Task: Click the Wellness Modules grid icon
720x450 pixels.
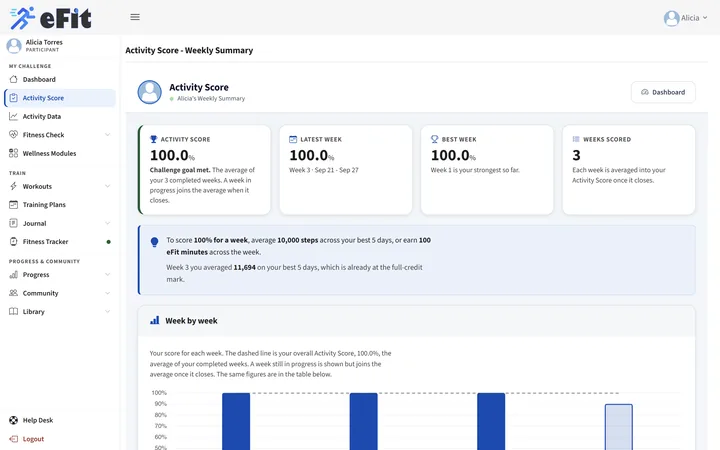Action: [13, 153]
